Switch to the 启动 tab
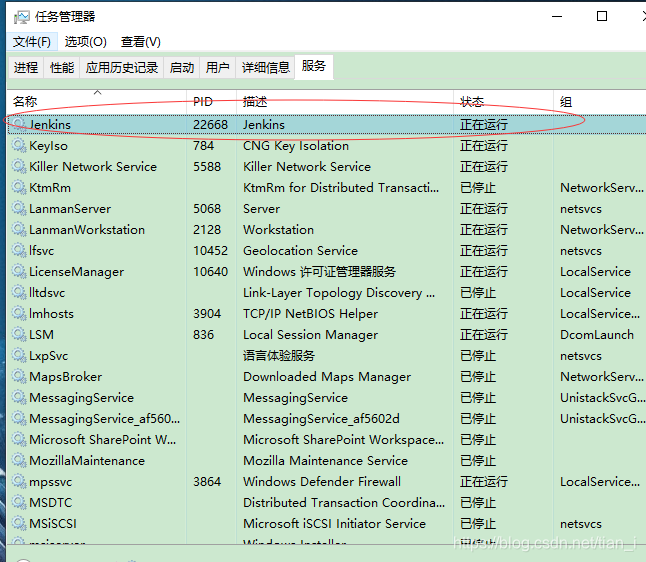646x562 pixels. 182,68
